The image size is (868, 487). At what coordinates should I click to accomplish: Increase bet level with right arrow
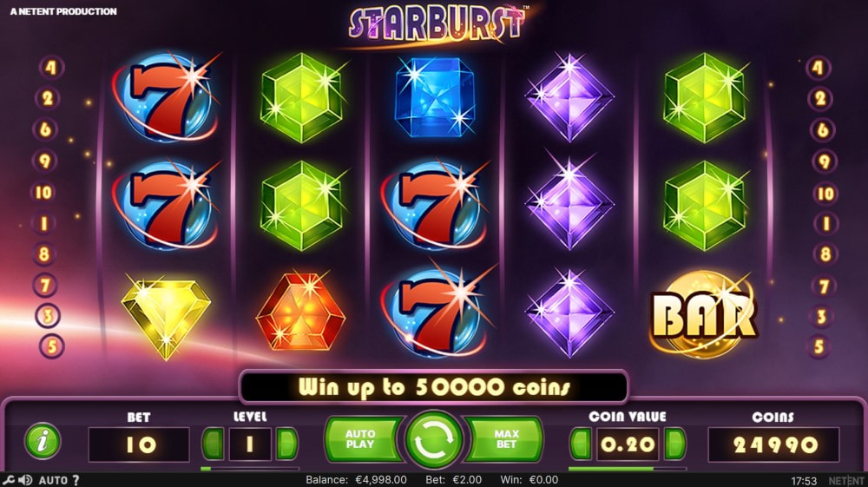click(286, 444)
